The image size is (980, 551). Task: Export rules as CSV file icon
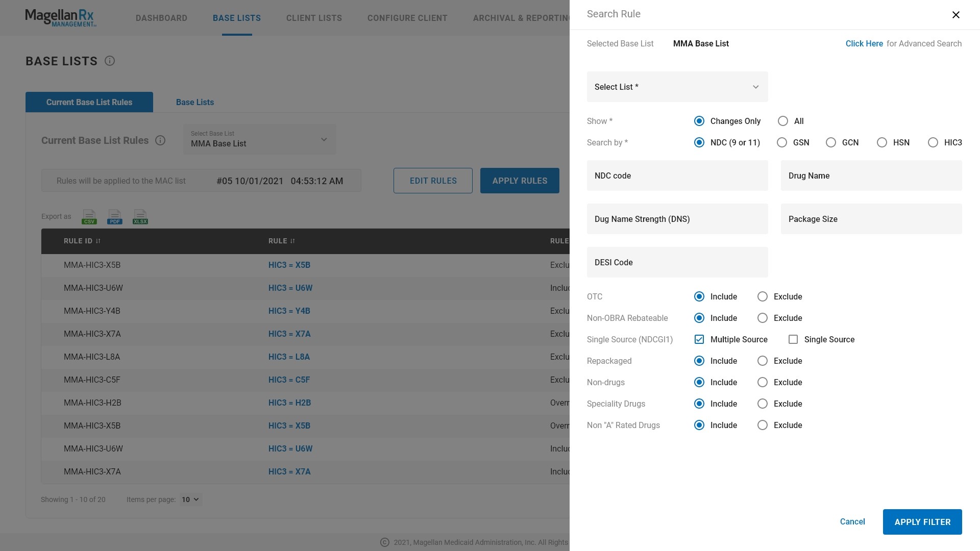[x=89, y=217]
